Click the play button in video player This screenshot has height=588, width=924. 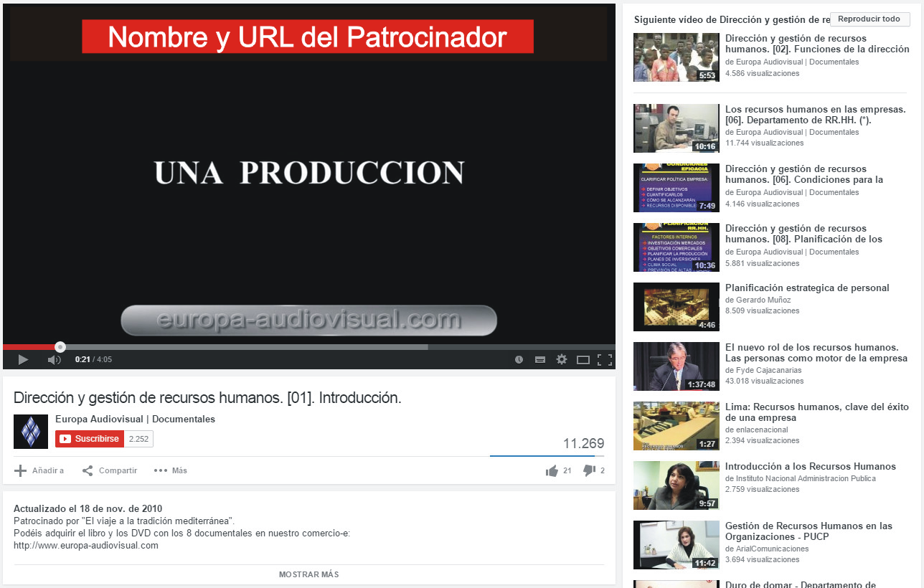point(23,359)
